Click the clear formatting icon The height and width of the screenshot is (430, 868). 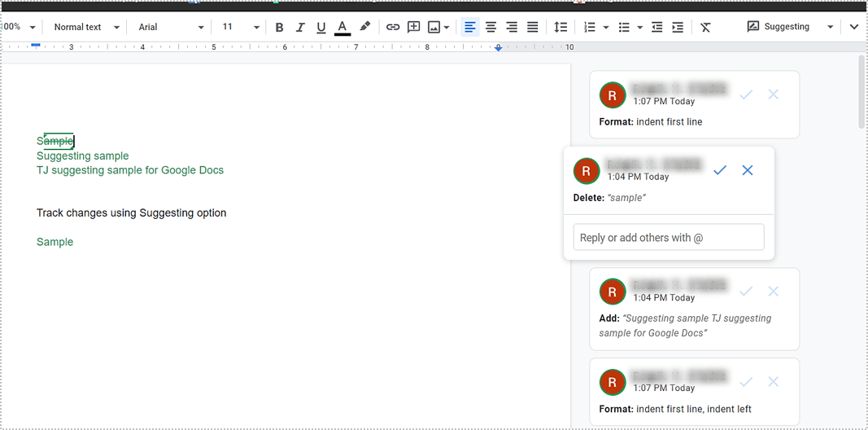pyautogui.click(x=705, y=27)
